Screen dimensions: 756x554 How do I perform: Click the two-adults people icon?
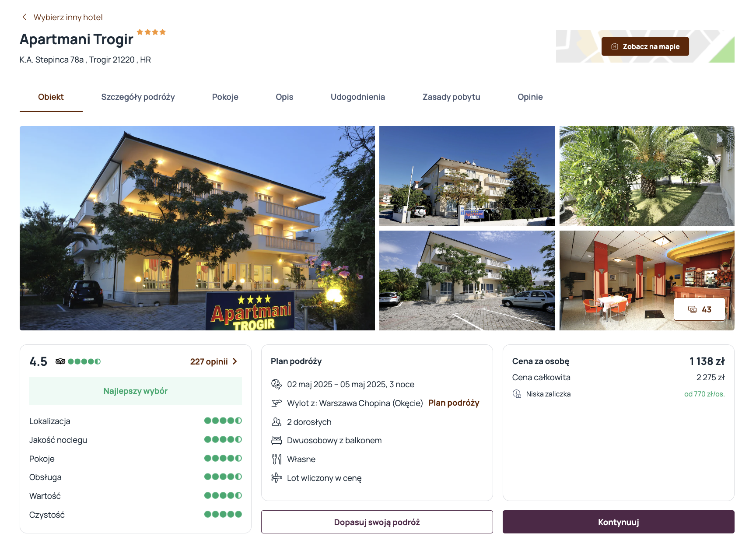(x=276, y=422)
